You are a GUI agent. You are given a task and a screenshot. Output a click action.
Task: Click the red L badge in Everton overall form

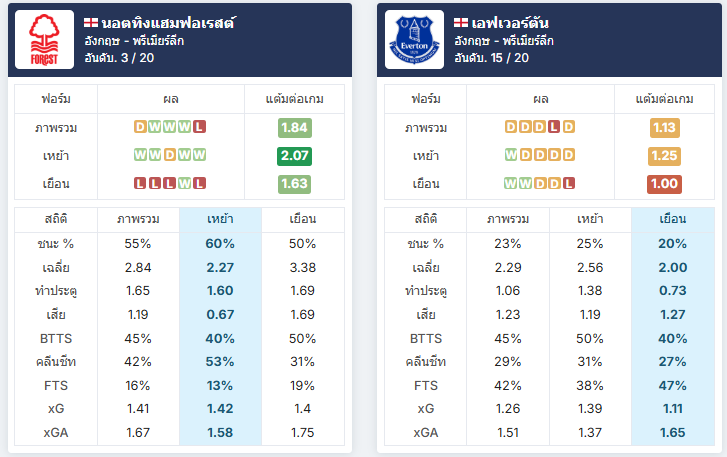[554, 127]
